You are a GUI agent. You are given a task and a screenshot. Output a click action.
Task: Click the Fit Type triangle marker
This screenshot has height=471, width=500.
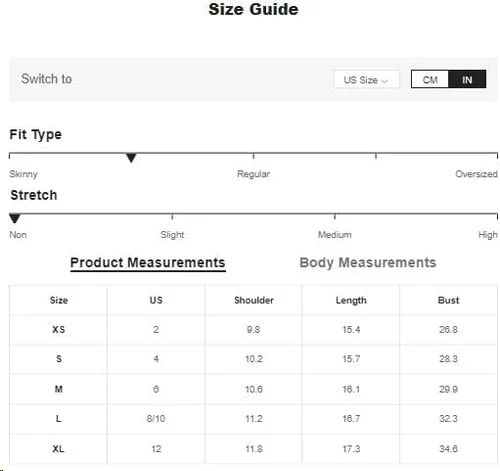click(131, 158)
